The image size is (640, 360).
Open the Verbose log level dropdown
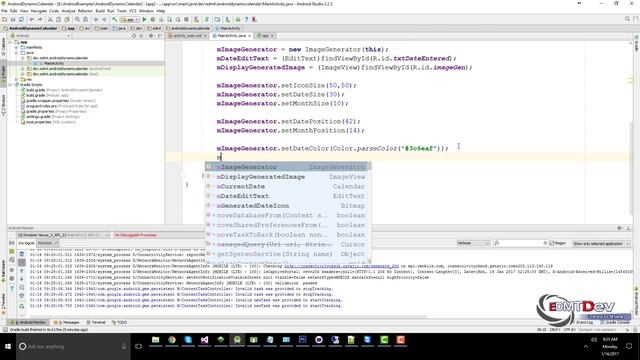click(473, 243)
